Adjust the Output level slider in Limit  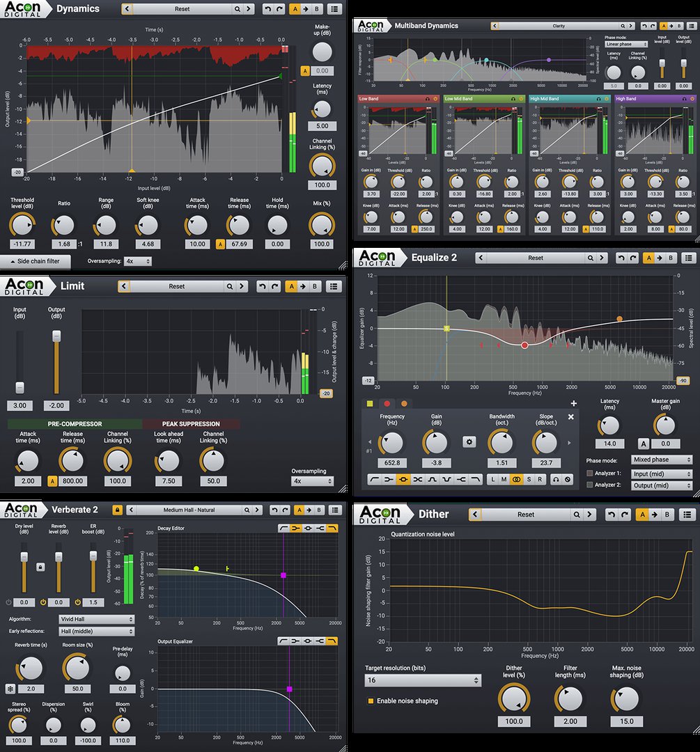tap(56, 336)
